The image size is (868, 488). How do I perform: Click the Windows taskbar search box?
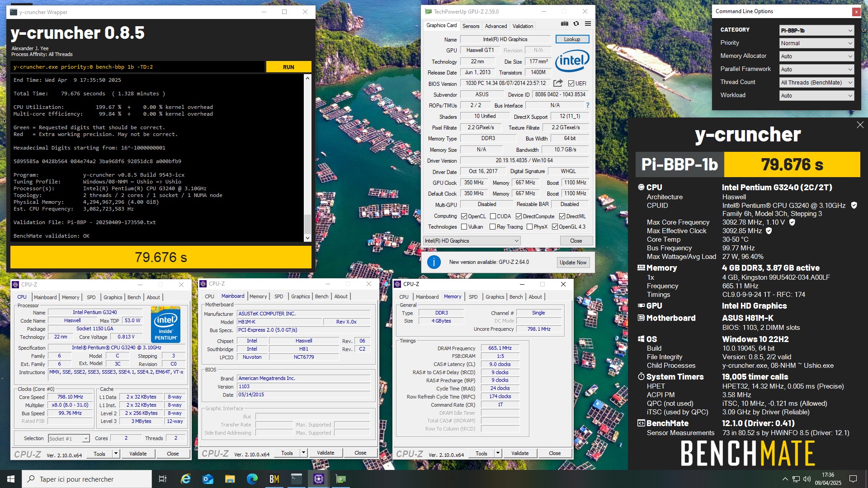87,479
